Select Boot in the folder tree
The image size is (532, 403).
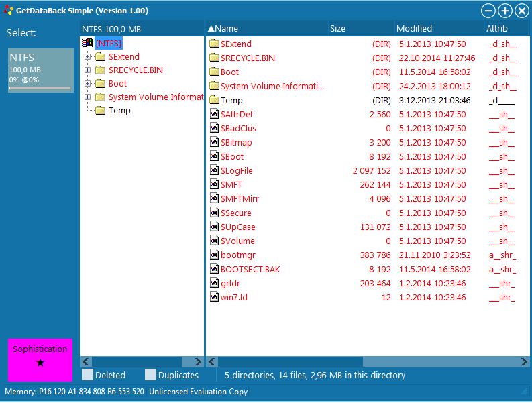click(117, 83)
